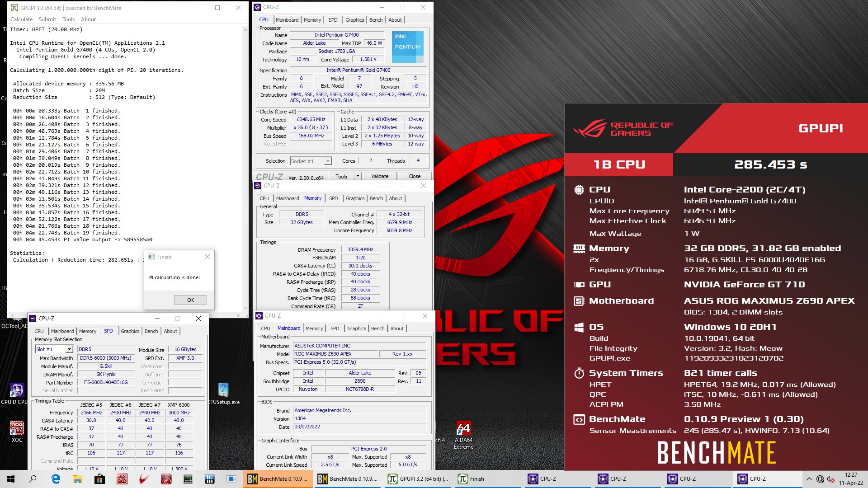Switch to the Finish dialog taskbar button
Screen dimensions: 868x488
[487, 479]
